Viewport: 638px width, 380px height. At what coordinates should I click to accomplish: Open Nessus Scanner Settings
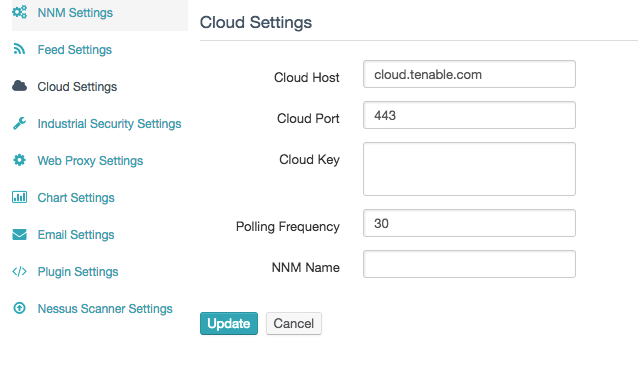(105, 309)
